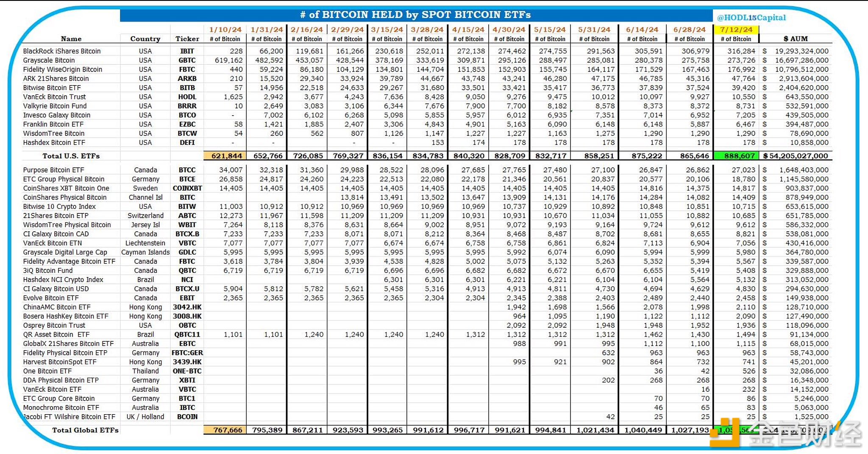Image resolution: width=868 pixels, height=454 pixels.
Task: Select the FBTC:GER ticker cell
Action: click(187, 353)
